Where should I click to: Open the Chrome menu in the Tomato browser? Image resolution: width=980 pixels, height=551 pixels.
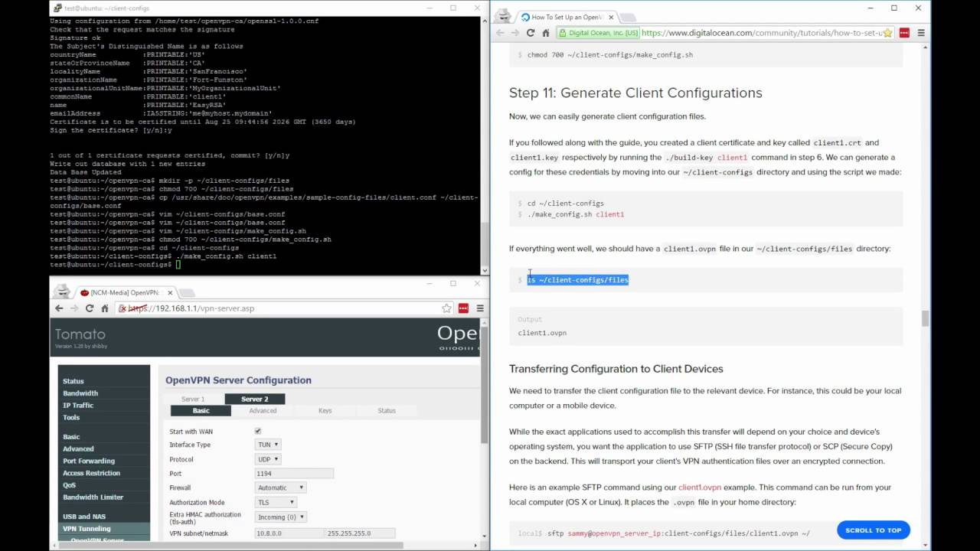(480, 308)
